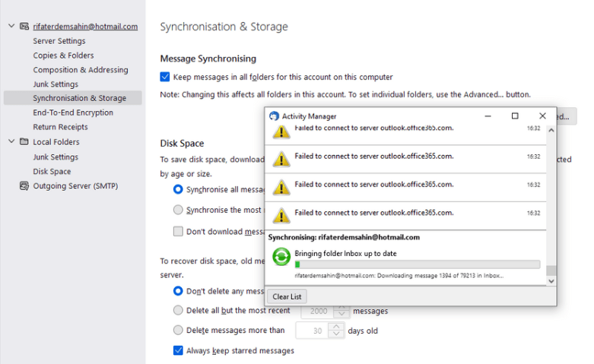This screenshot has width=594, height=364.
Task: Select Delete all but the most recent
Action: click(x=178, y=310)
